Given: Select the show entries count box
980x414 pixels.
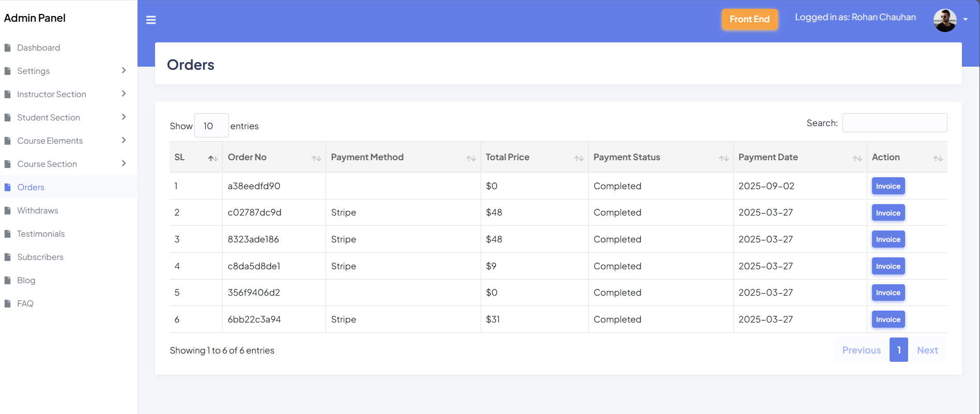Looking at the screenshot, I should click(x=211, y=126).
